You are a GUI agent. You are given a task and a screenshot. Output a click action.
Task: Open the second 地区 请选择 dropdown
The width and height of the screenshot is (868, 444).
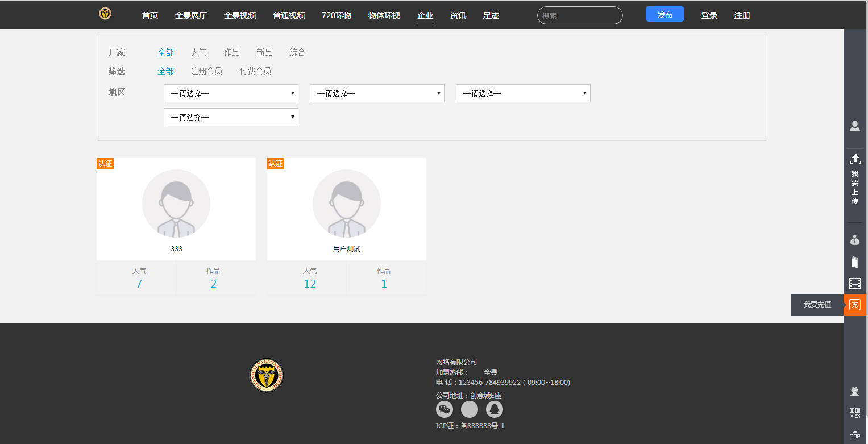pos(377,93)
